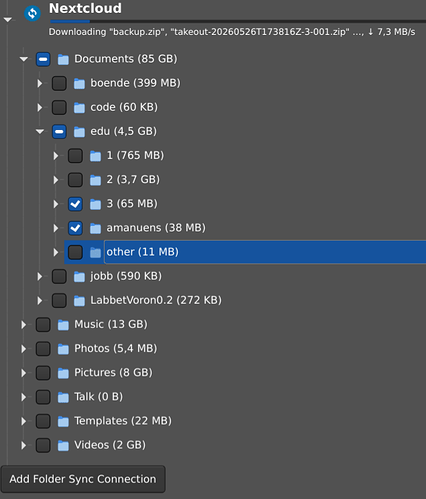This screenshot has width=426, height=499.
Task: Click the jobb folder icon
Action: coord(79,277)
